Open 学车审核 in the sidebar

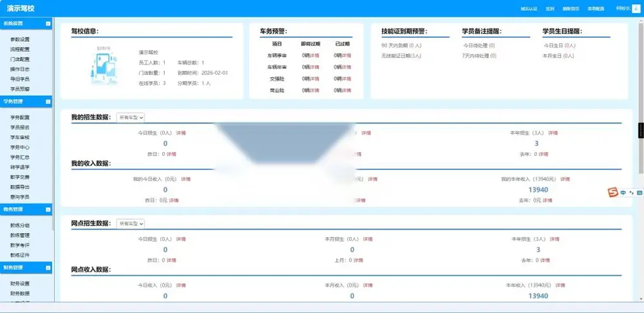click(x=20, y=137)
